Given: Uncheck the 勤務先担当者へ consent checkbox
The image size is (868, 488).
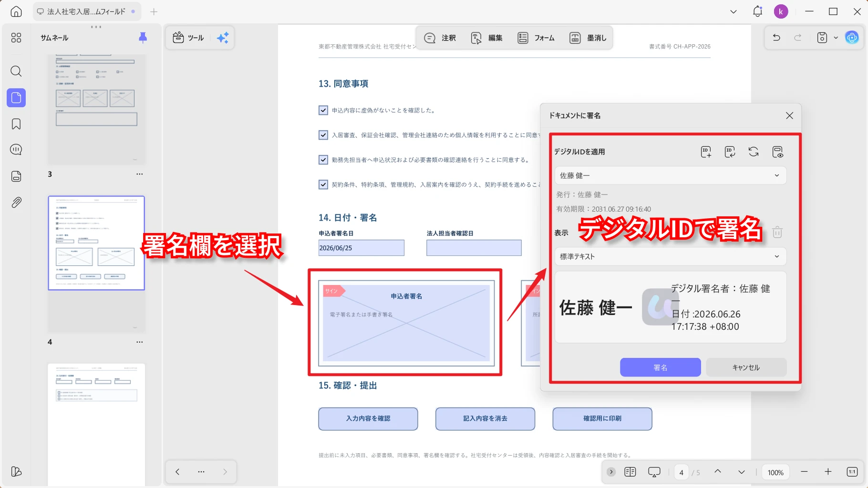Looking at the screenshot, I should (323, 160).
